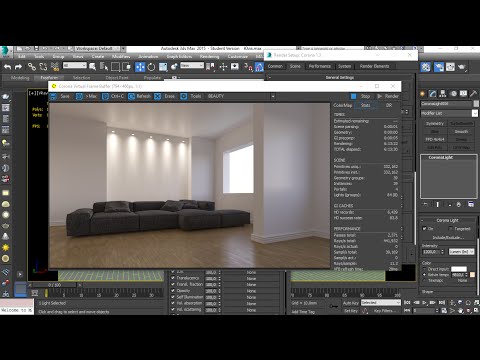Switch to Stats tab in frame buffer
Screen dimensions: 480x360
[366, 105]
